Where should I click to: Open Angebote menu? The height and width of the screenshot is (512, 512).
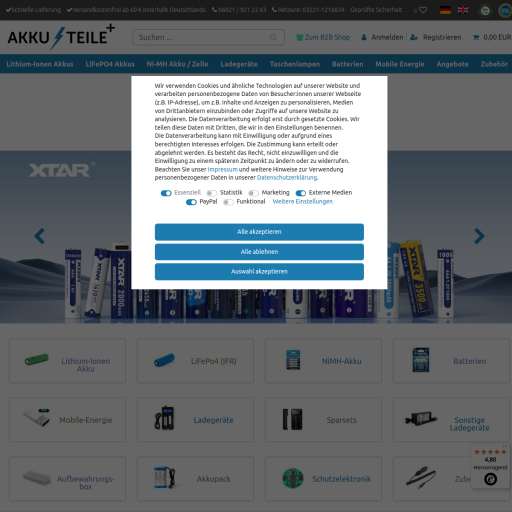tap(452, 64)
